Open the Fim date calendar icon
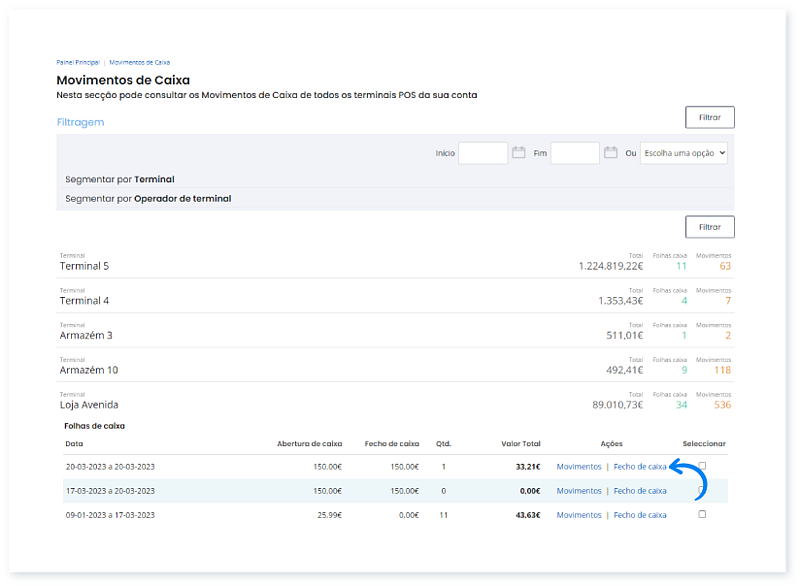This screenshot has height=586, width=800. pyautogui.click(x=610, y=153)
